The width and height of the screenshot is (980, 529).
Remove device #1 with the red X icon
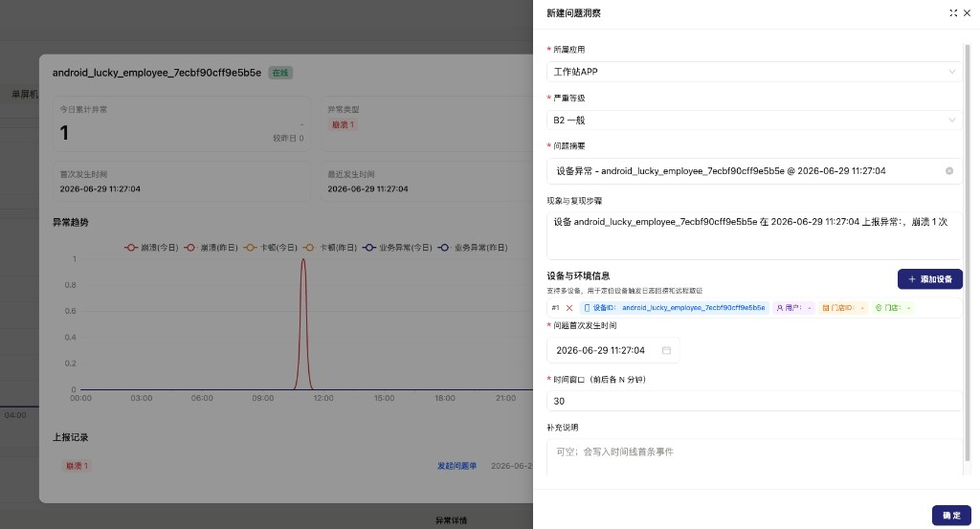tap(569, 308)
